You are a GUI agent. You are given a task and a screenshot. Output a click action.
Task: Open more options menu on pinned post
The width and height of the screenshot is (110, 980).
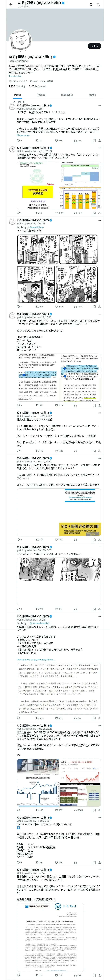point(100,105)
